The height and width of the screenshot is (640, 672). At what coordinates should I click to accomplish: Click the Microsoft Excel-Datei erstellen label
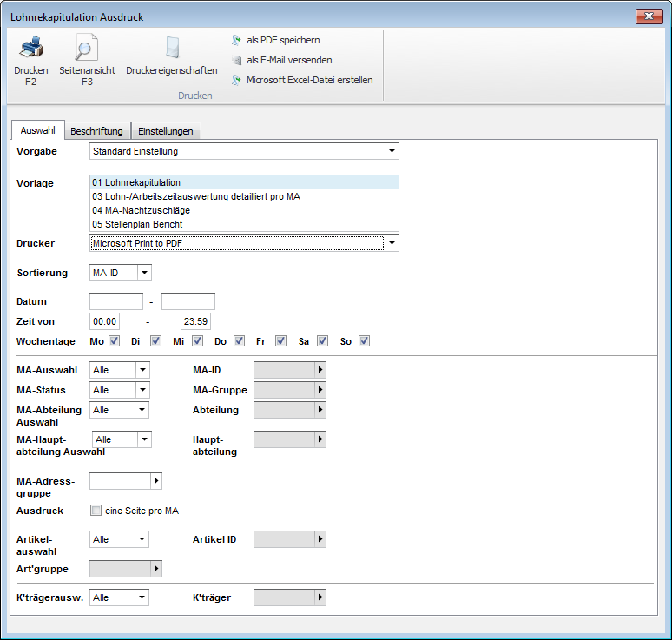(310, 80)
